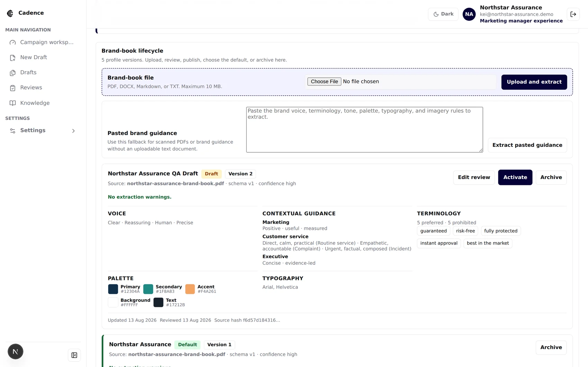Click the Settings sliders icon
Image resolution: width=588 pixels, height=367 pixels.
tap(13, 131)
